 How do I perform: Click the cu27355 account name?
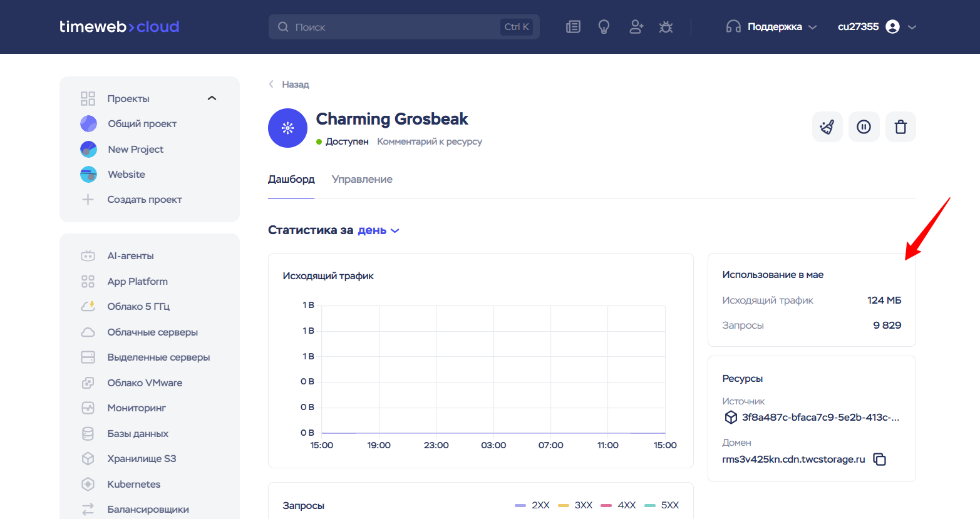859,27
